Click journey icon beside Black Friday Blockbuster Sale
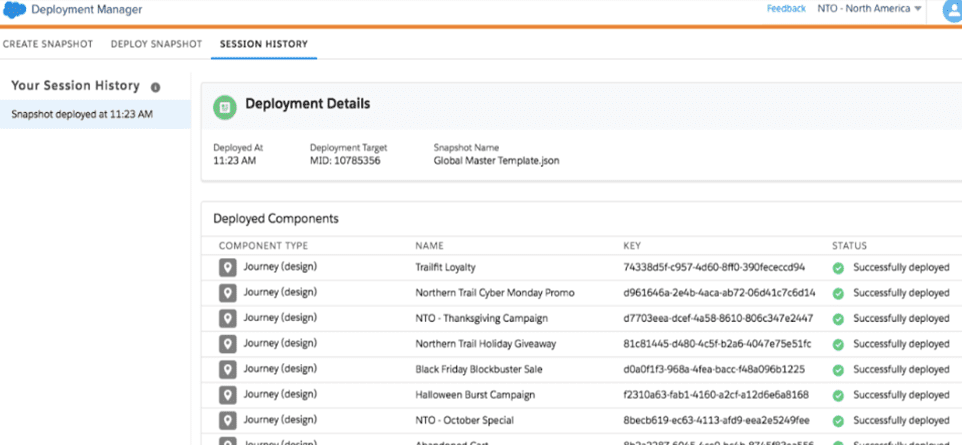This screenshot has width=962, height=445. [x=228, y=369]
